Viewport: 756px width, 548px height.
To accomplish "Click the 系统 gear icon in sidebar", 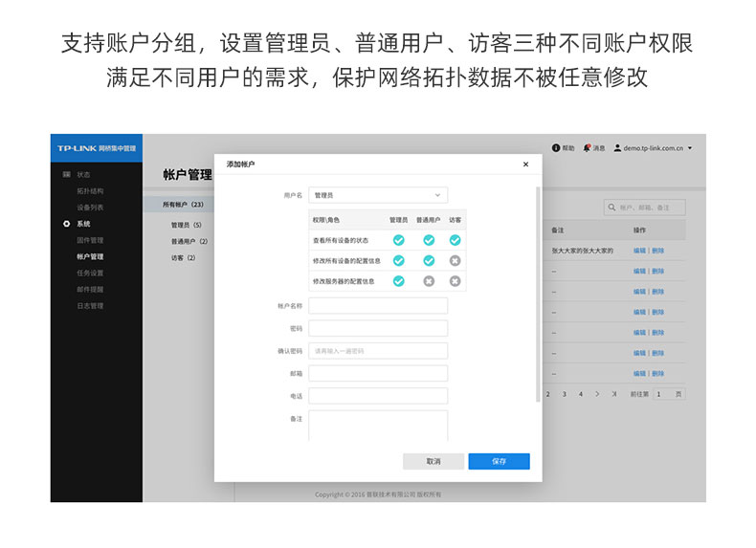I will (67, 224).
